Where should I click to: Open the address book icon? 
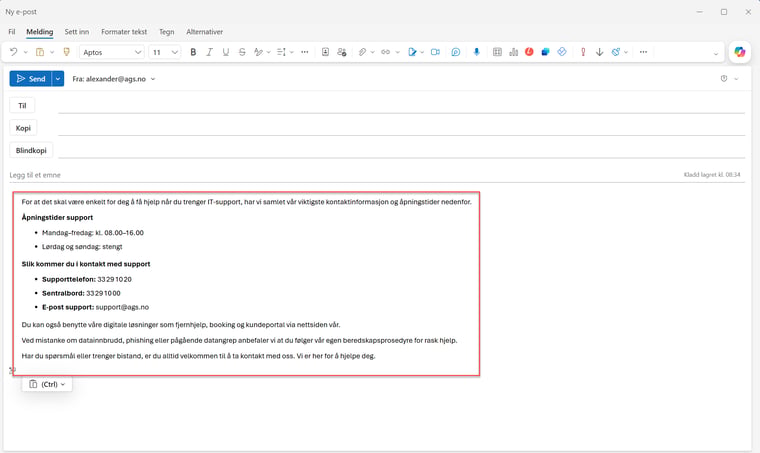click(x=325, y=52)
